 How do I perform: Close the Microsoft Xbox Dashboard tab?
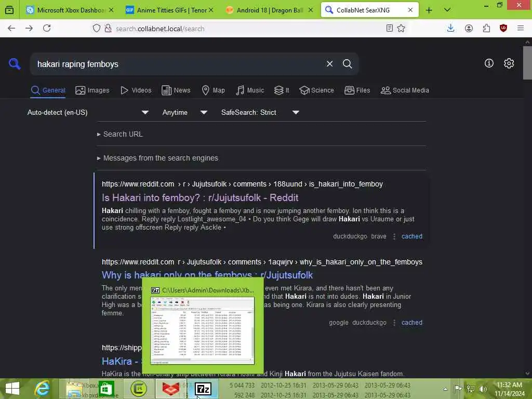pos(111,10)
